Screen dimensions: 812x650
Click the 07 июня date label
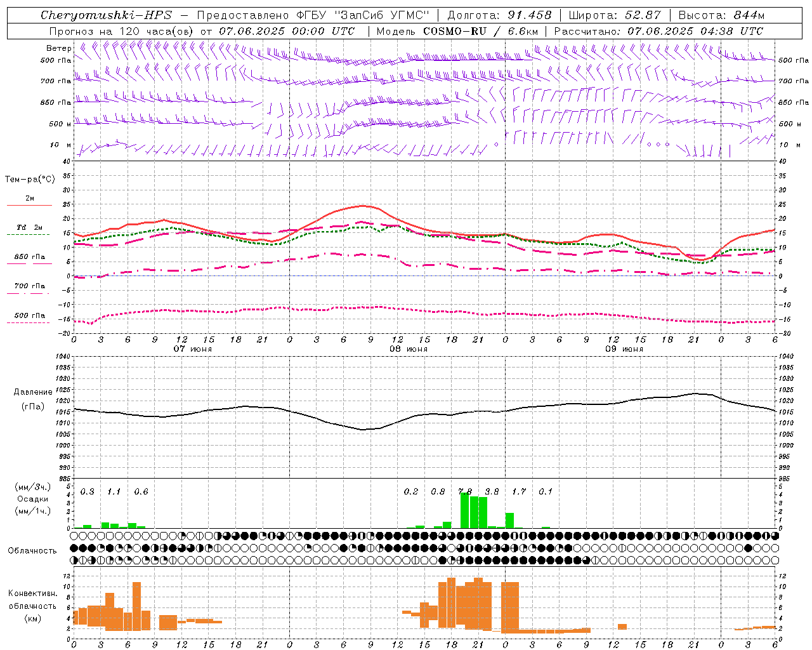(x=193, y=349)
